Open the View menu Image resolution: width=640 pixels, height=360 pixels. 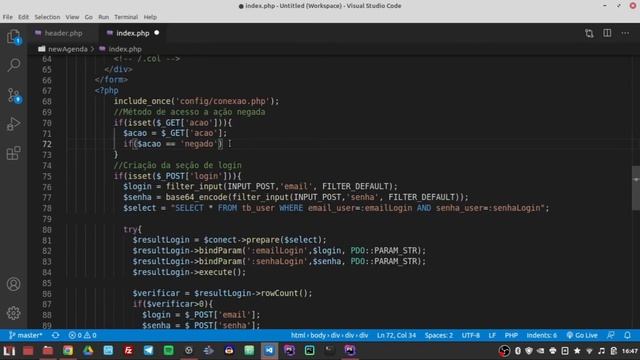click(72, 17)
